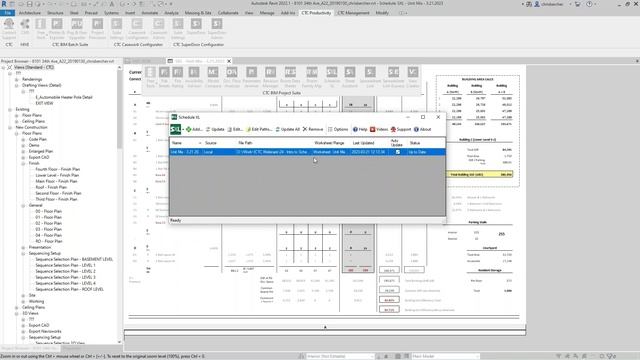The image size is (640, 360).
Task: Click the Revit application logo icon
Action: [x=4, y=4]
